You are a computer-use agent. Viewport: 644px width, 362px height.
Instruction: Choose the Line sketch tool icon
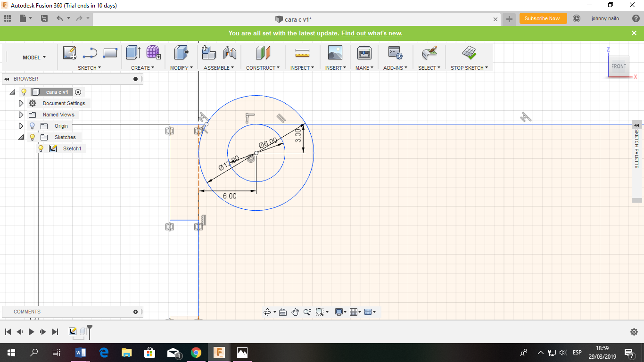90,53
